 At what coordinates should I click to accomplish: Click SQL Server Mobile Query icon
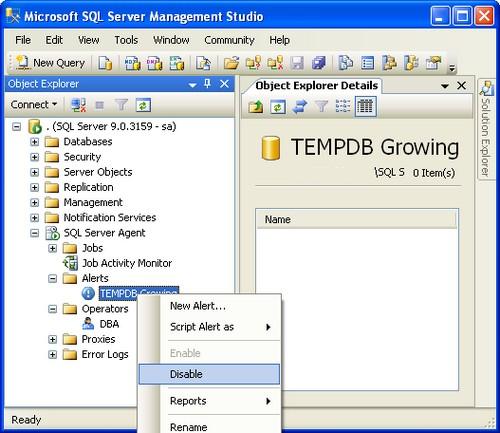point(203,63)
